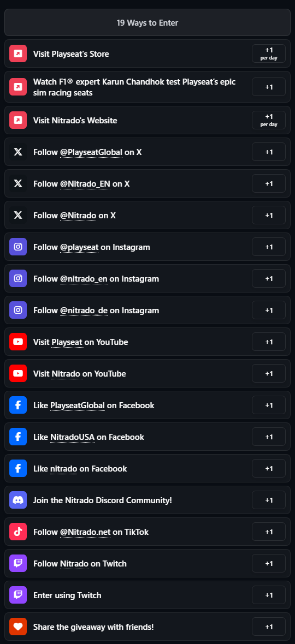Image resolution: width=295 pixels, height=644 pixels.
Task: Open the @playseat Instagram handle link
Action: (79, 247)
